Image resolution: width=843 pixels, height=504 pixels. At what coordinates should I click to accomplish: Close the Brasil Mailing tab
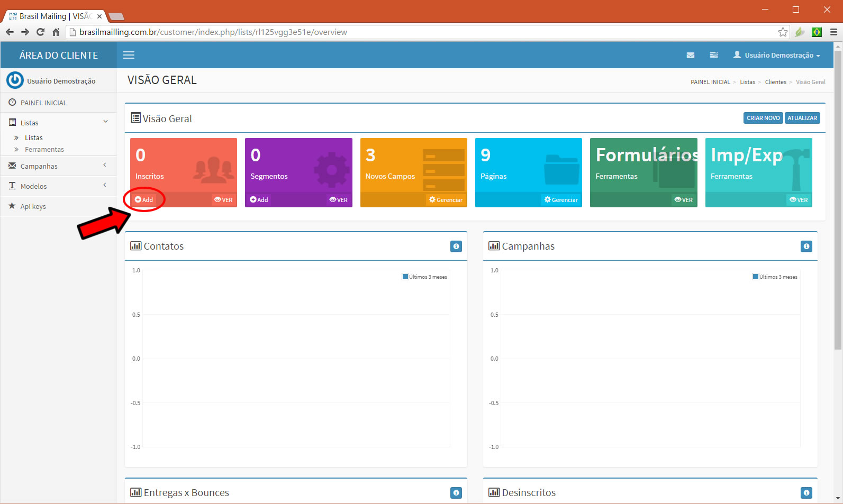(x=99, y=16)
